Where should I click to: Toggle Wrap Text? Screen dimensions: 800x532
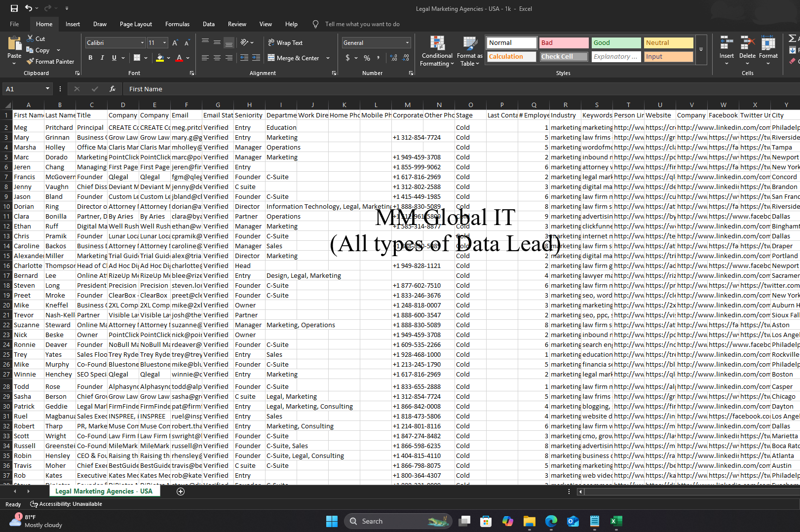point(285,43)
